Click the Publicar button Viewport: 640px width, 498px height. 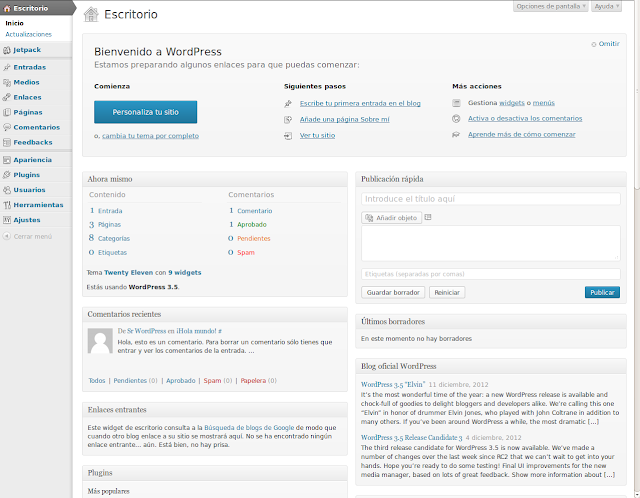coord(602,292)
